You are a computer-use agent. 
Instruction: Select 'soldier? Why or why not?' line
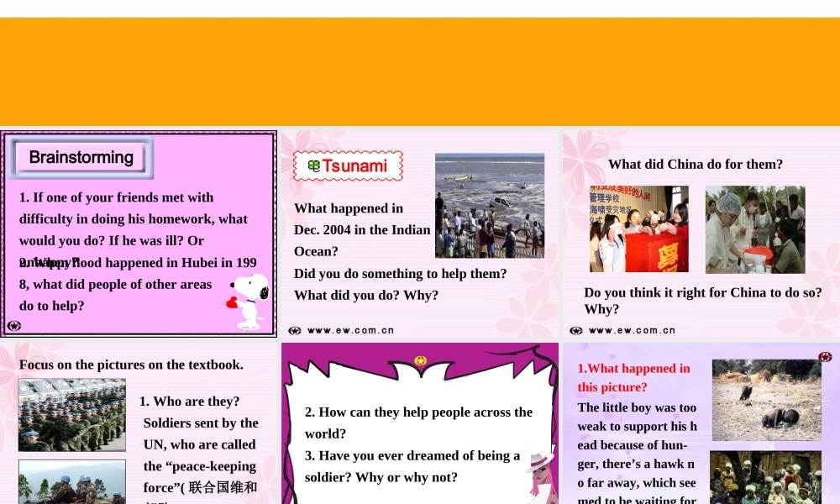381,477
